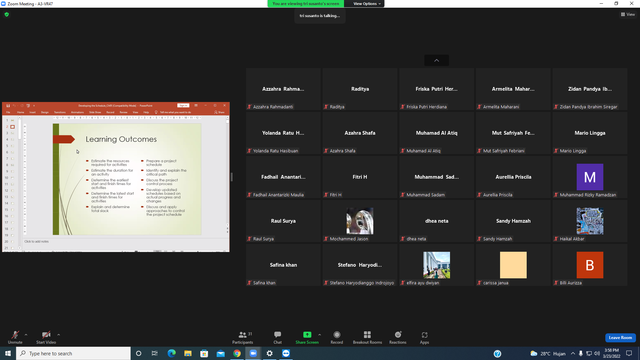640x360 pixels.
Task: Click the Unmute microphone icon
Action: [x=15, y=335]
